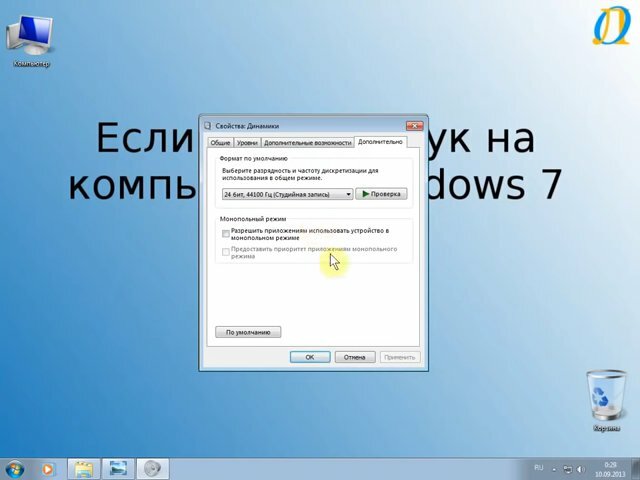Launch Windows Media Player from taskbar
Screen dimensions: 640x480
click(48, 469)
